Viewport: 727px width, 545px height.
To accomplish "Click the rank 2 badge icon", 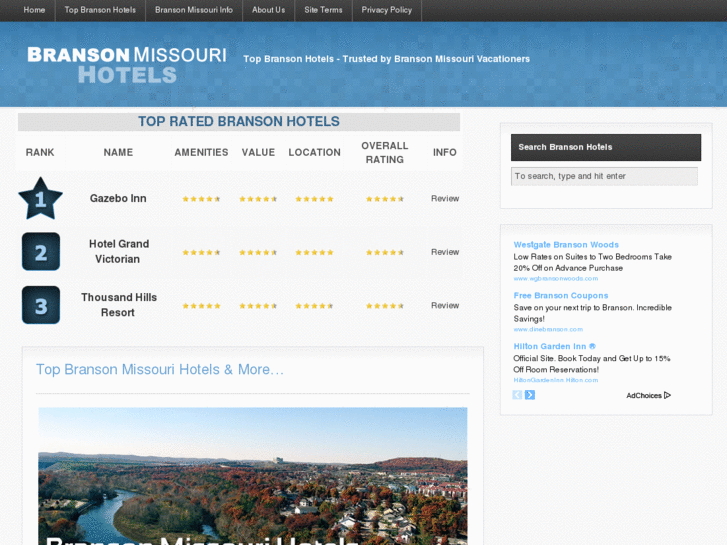I will (41, 251).
